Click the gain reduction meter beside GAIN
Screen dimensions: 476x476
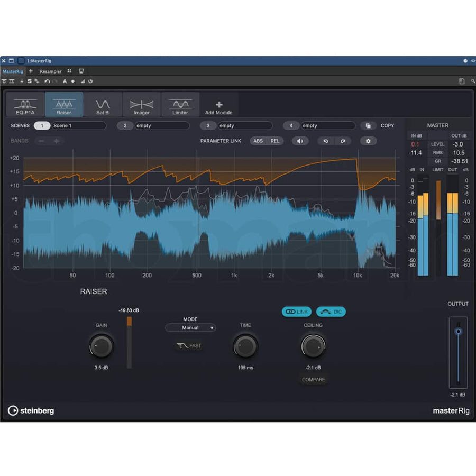pos(130,342)
